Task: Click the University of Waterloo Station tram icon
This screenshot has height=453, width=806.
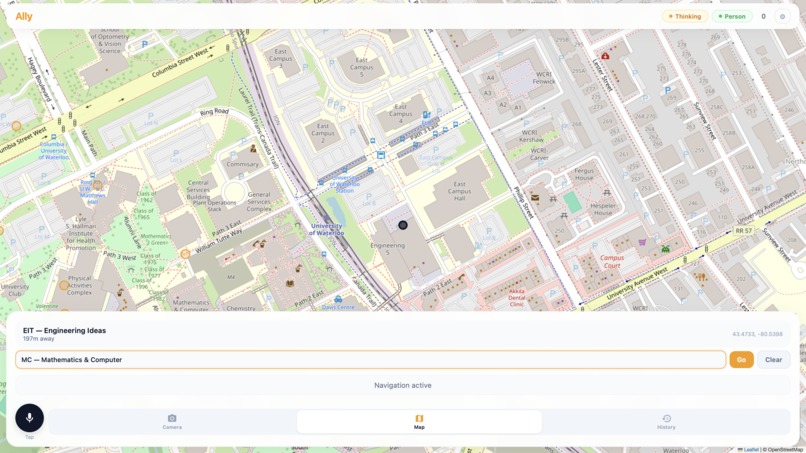Action: [x=380, y=155]
